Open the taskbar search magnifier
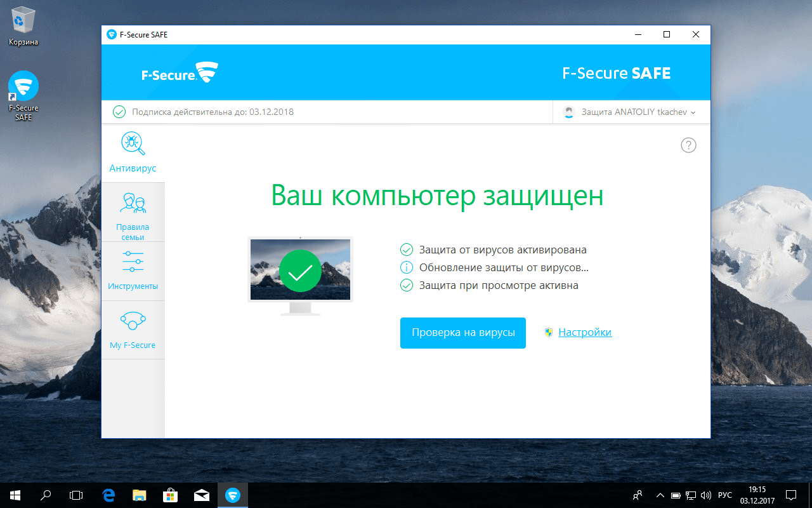The width and height of the screenshot is (812, 508). (46, 495)
